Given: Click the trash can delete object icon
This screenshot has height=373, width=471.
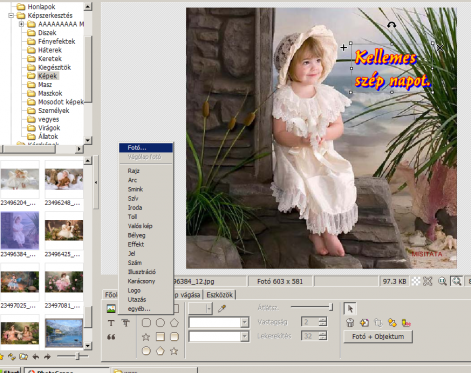Looking at the screenshot, I should pyautogui.click(x=350, y=322).
